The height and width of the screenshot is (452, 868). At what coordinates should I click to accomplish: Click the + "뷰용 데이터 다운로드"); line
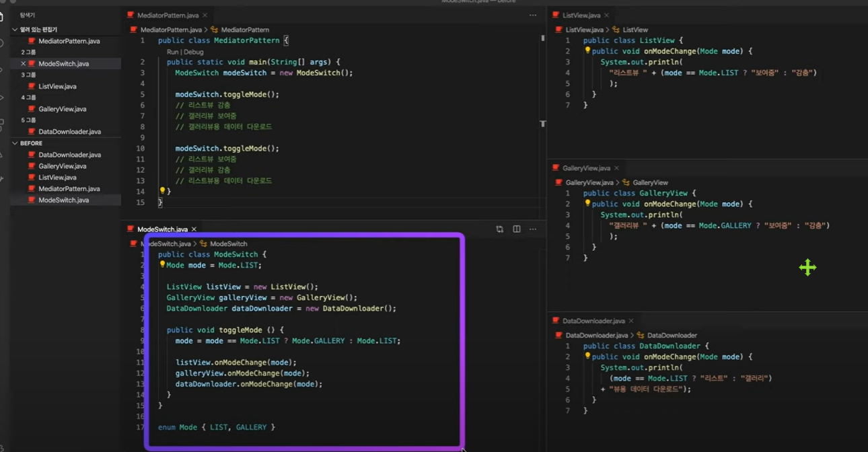645,389
